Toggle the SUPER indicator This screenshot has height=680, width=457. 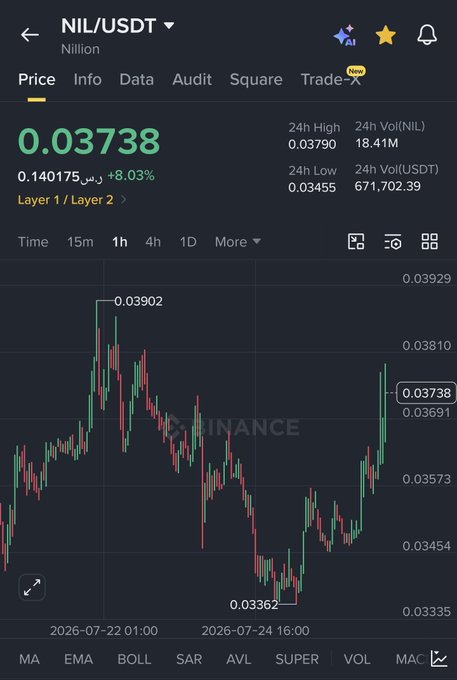297,659
